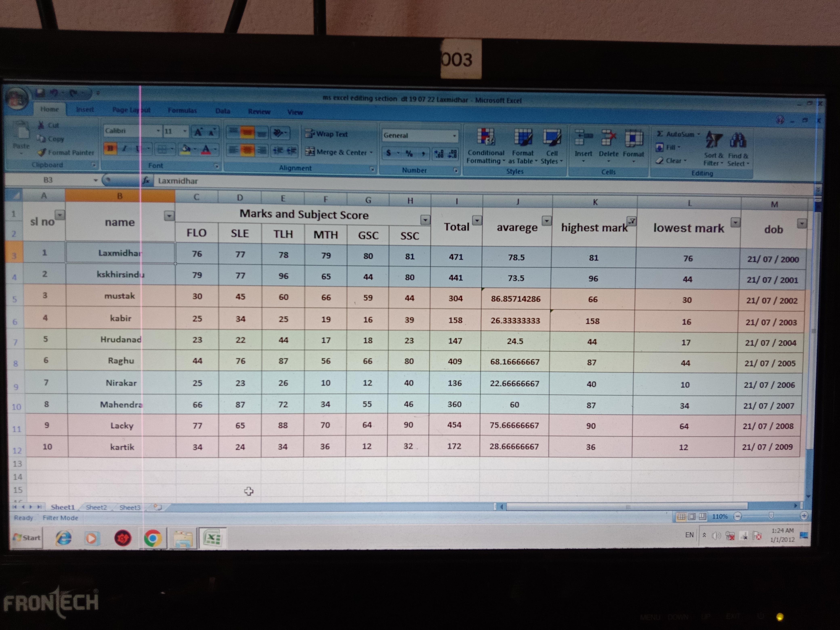
Task: Click Merge & Center button
Action: coord(336,152)
